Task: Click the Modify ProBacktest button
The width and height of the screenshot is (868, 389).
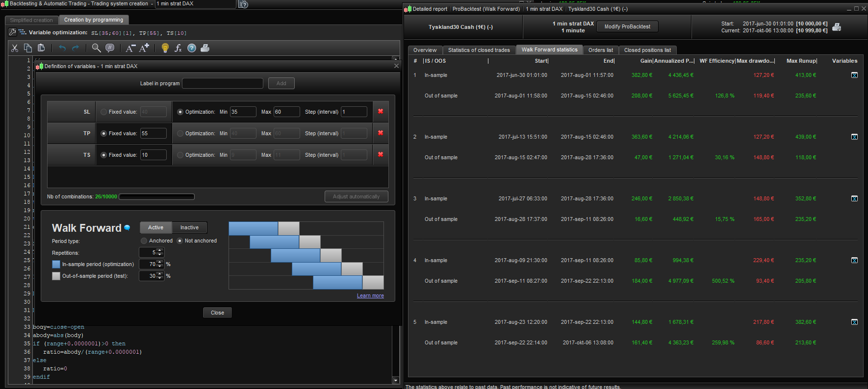Action: coord(627,26)
